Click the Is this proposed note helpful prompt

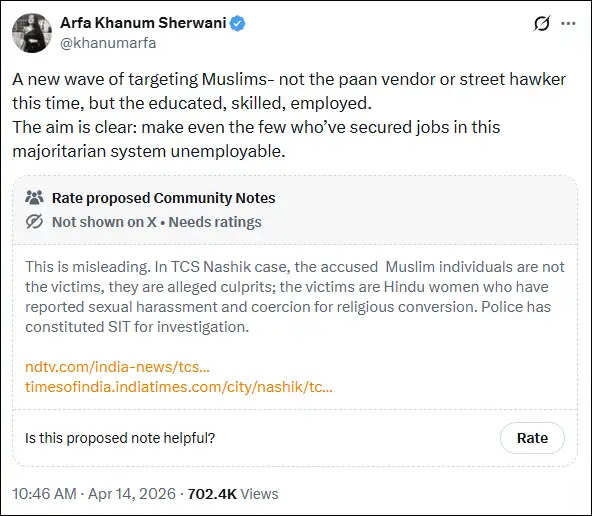pos(120,438)
